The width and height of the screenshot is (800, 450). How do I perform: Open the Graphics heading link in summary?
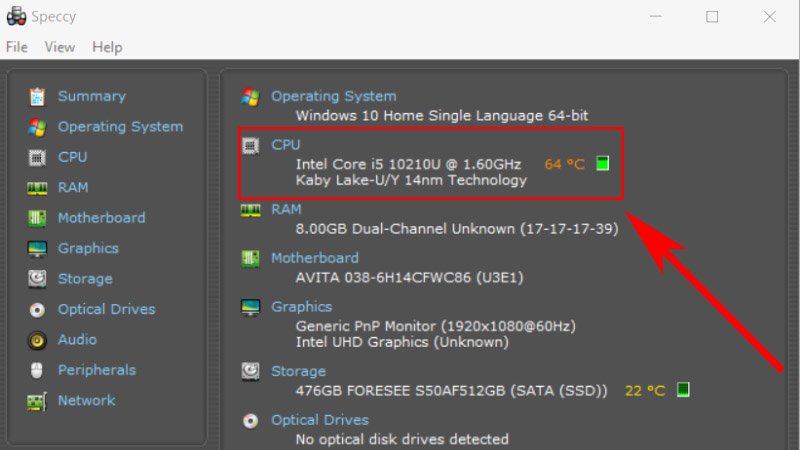302,307
